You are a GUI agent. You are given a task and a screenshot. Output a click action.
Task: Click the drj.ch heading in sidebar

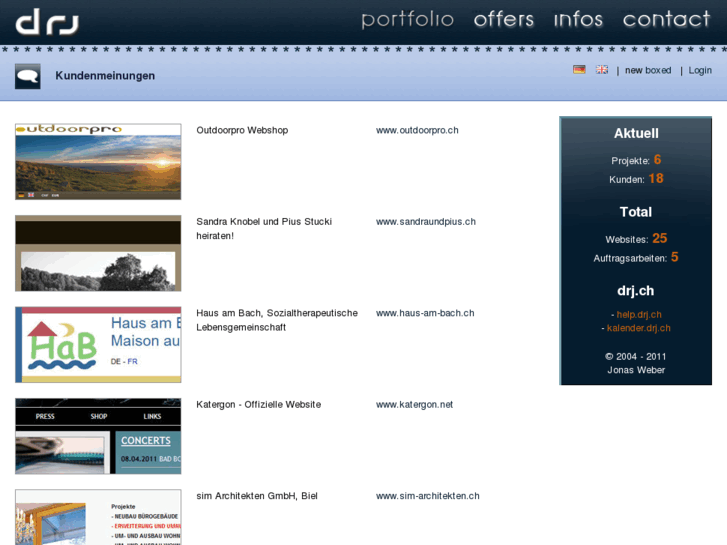(x=636, y=291)
